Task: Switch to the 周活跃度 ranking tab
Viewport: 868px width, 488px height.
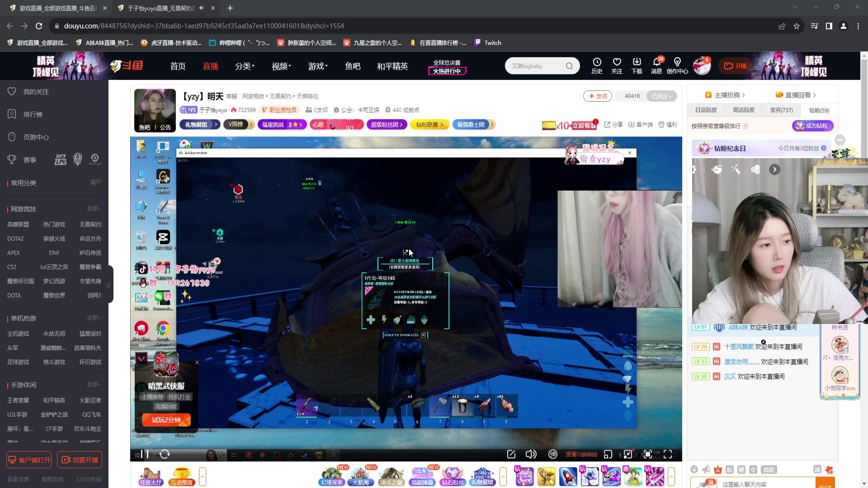Action: [744, 110]
